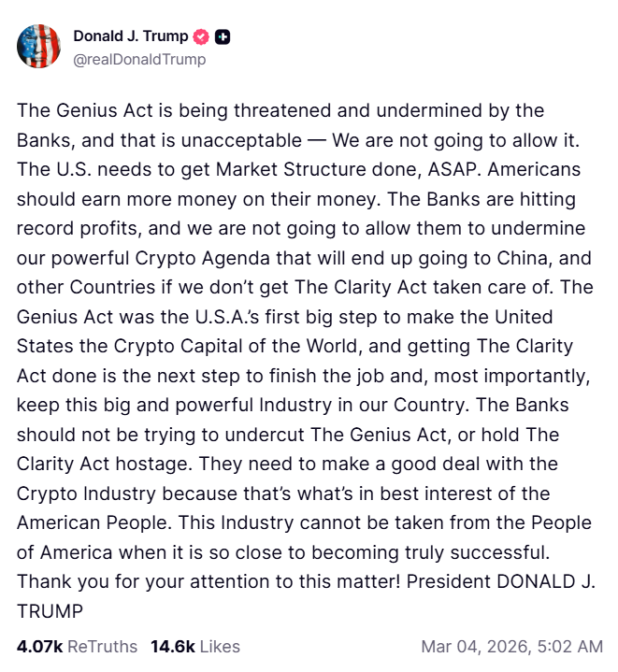Viewport: 618px width, 672px height.
Task: Click the black plus badge icon
Action: [x=223, y=37]
